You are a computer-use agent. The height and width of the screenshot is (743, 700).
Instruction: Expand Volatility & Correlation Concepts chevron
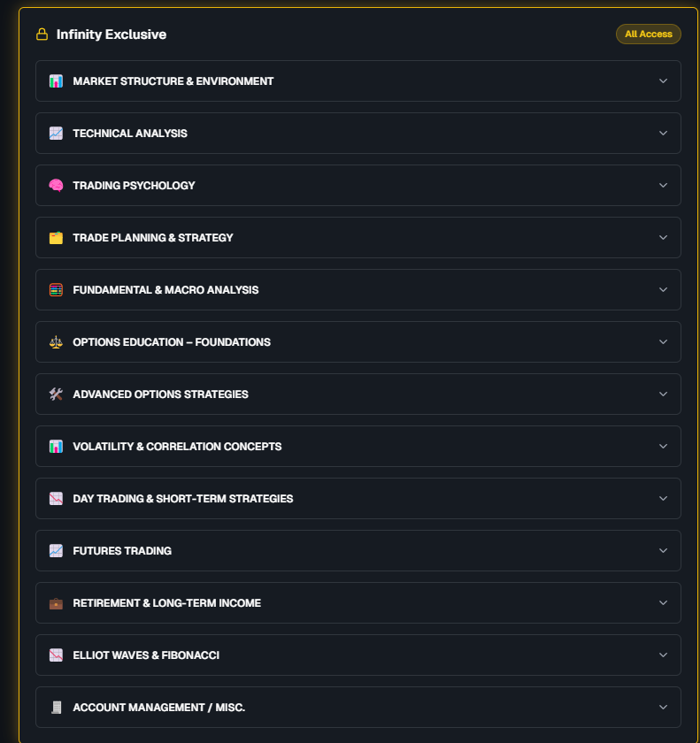coord(663,447)
